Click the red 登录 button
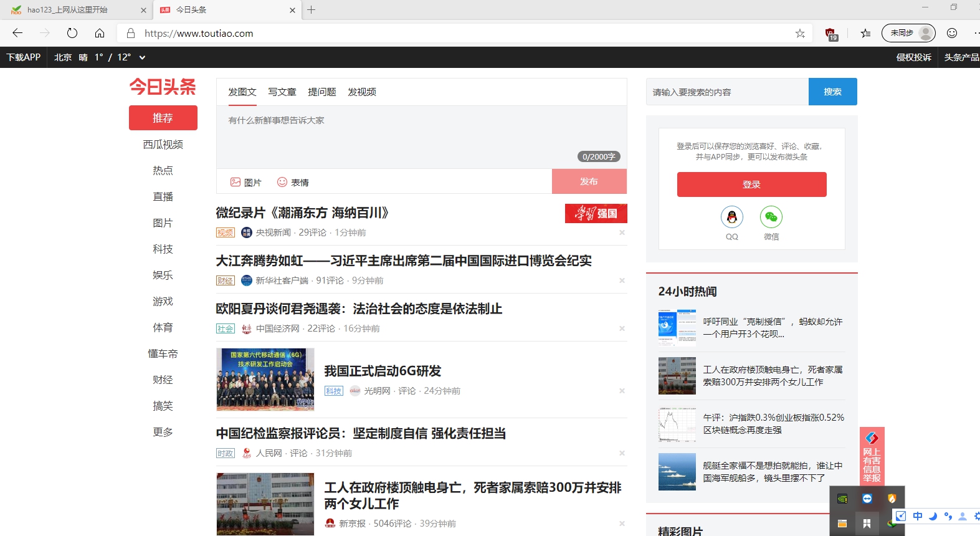 pos(752,184)
